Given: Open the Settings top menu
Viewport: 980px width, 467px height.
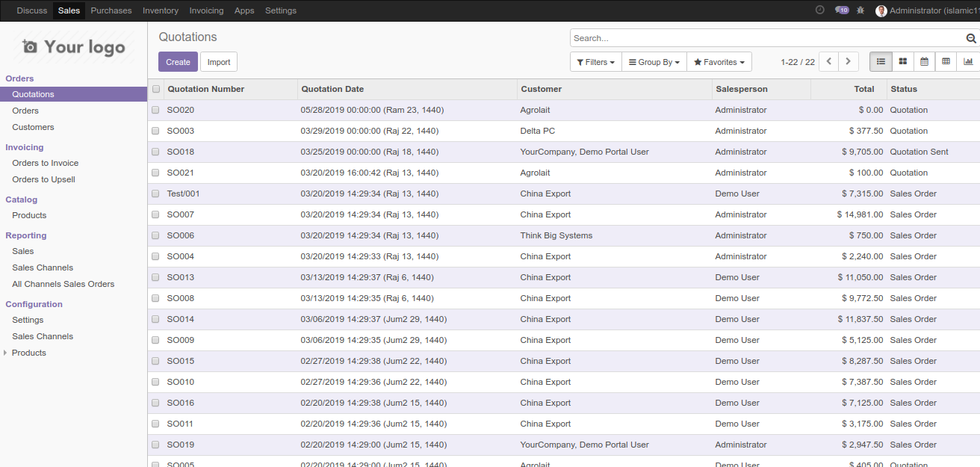Looking at the screenshot, I should coord(281,10).
